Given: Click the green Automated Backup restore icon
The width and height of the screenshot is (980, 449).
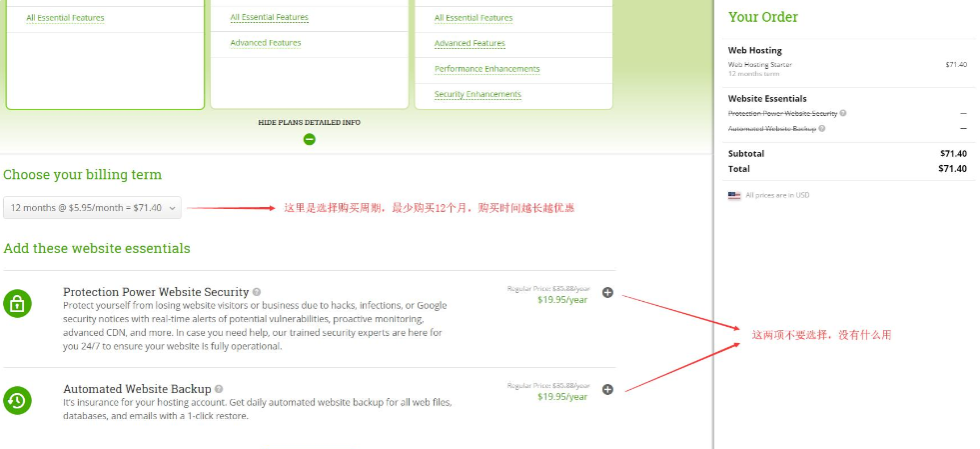Looking at the screenshot, I should coord(17,400).
